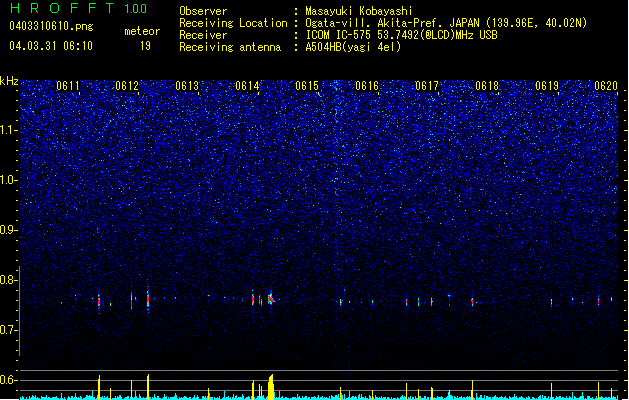Image resolution: width=629 pixels, height=400 pixels.
Task: Click the A504HB(yagi 4el) antenna text
Action: (x=353, y=47)
